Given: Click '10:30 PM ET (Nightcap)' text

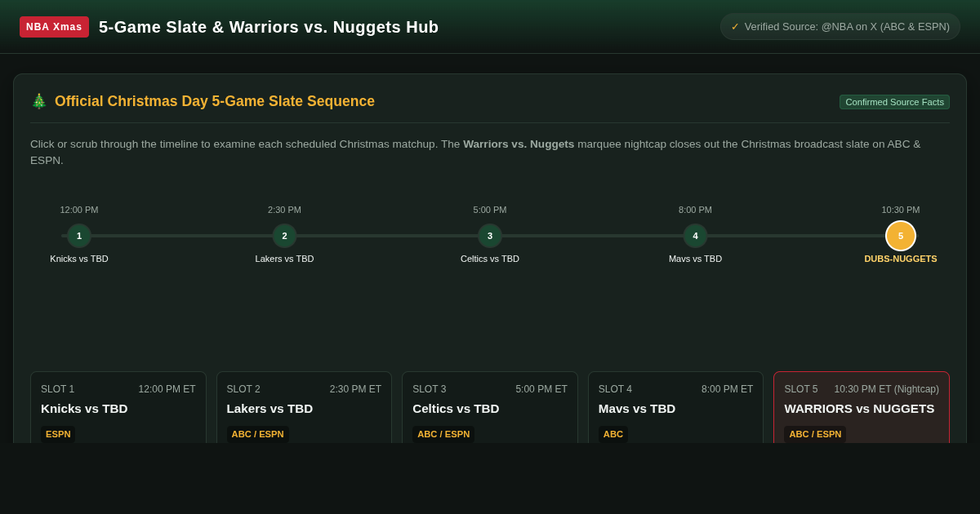Looking at the screenshot, I should (x=886, y=389).
